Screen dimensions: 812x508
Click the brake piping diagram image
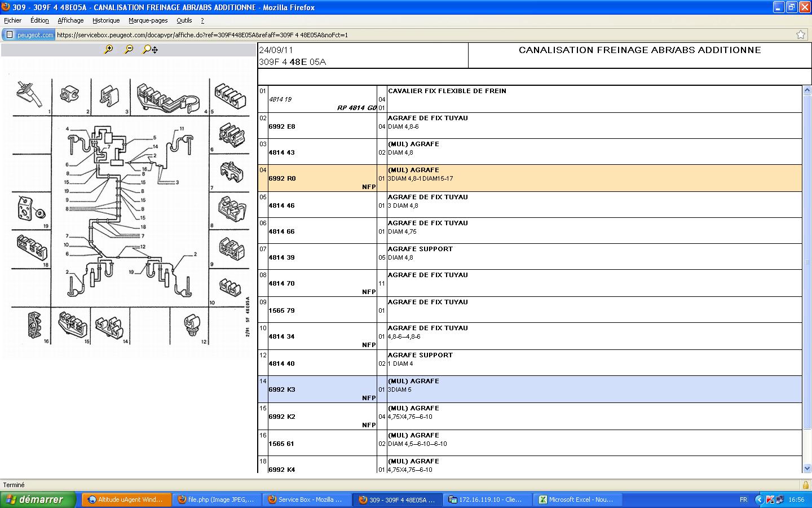130,209
